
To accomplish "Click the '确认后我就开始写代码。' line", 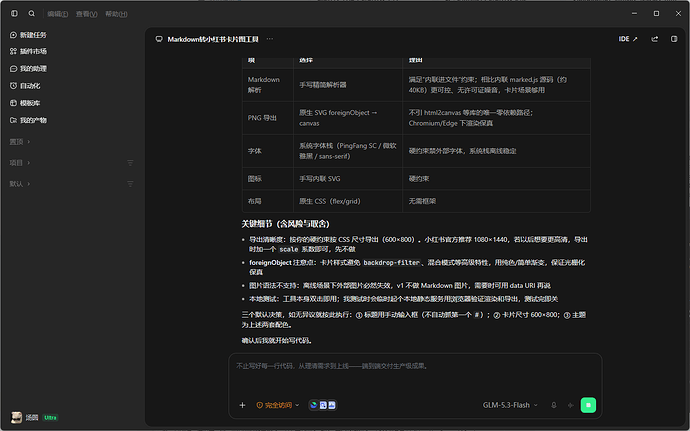I will pos(276,341).
